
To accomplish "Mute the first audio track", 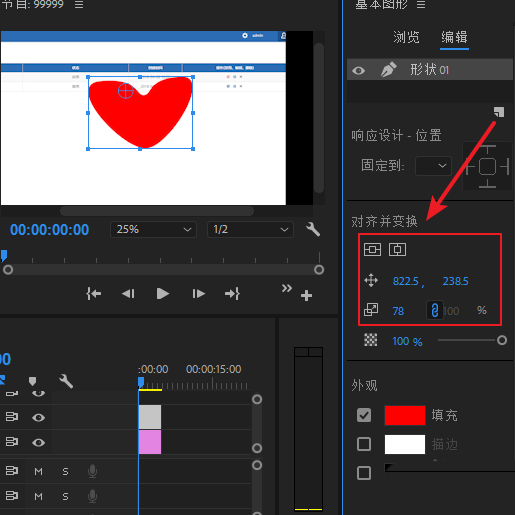I will coord(38,471).
